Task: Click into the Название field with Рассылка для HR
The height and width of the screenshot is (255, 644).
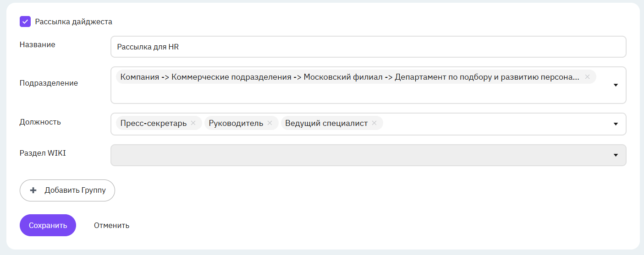Action: tap(369, 47)
